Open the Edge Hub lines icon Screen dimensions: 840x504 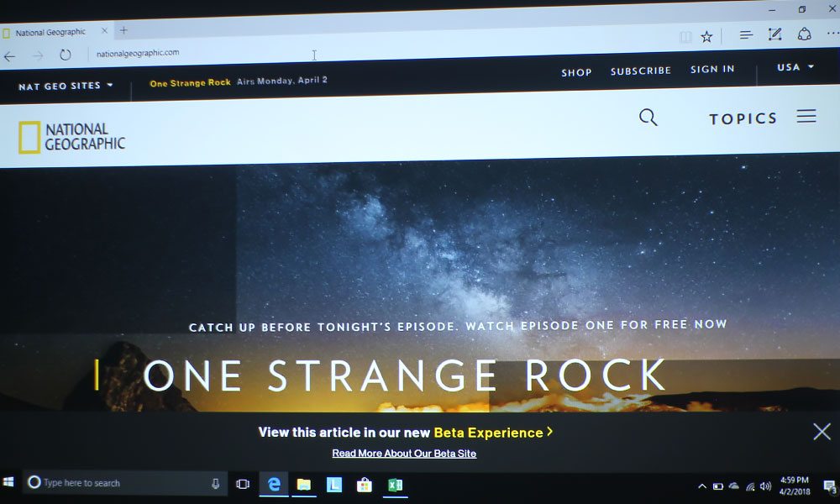(746, 35)
